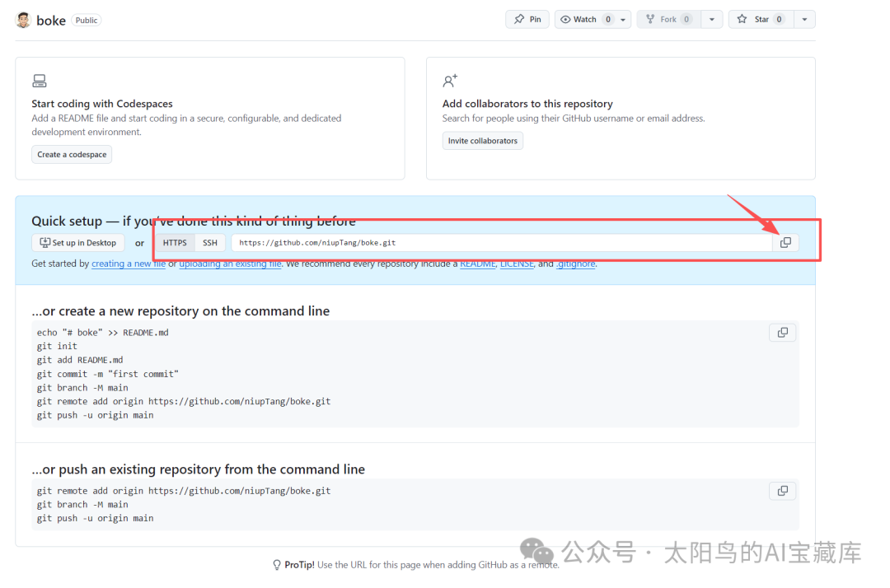
Task: Open the creating a new file link
Action: pos(129,264)
